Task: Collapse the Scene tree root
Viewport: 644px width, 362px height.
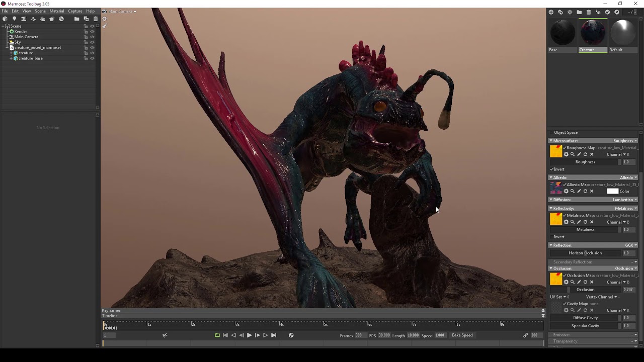Action: click(3, 26)
